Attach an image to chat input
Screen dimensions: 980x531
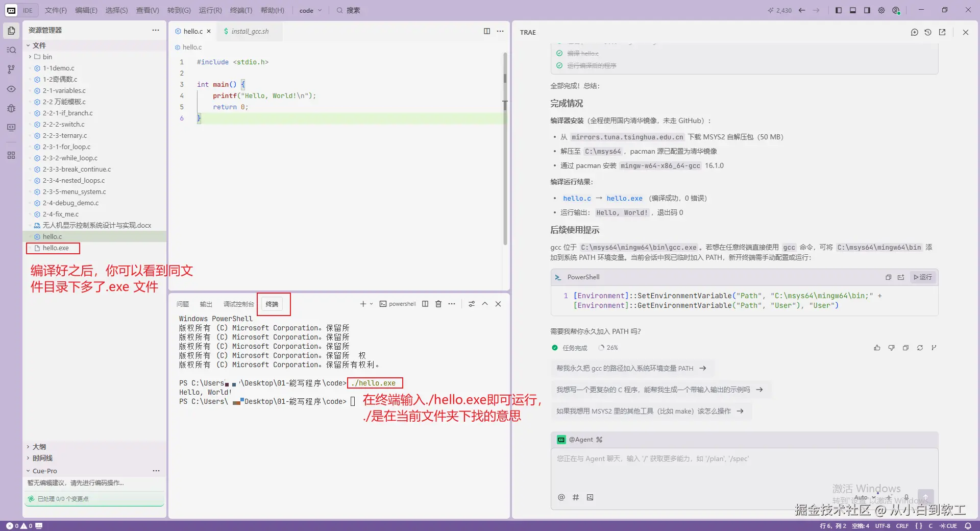tap(590, 497)
